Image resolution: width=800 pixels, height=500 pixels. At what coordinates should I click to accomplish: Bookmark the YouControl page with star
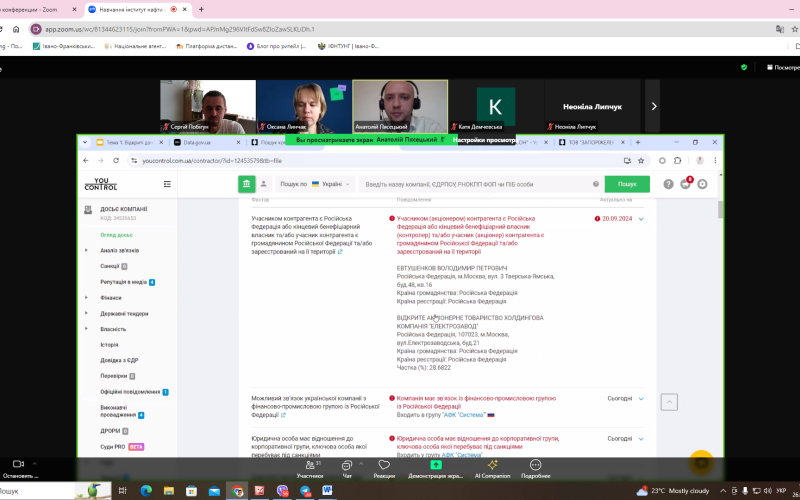pos(641,161)
